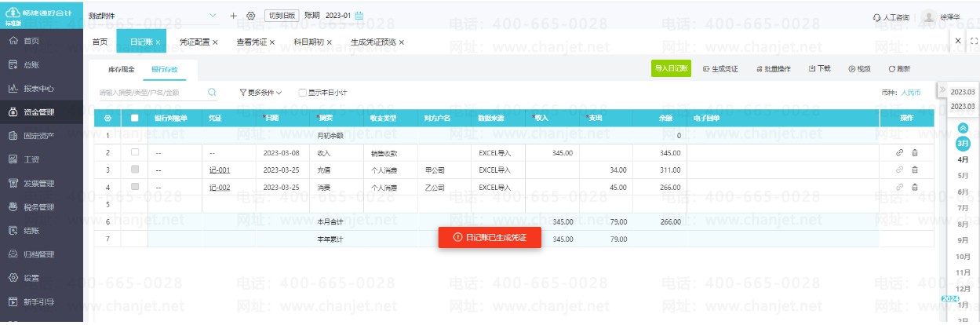The width and height of the screenshot is (980, 325).
Task: Click the plus icon beside account name
Action: coord(233,16)
